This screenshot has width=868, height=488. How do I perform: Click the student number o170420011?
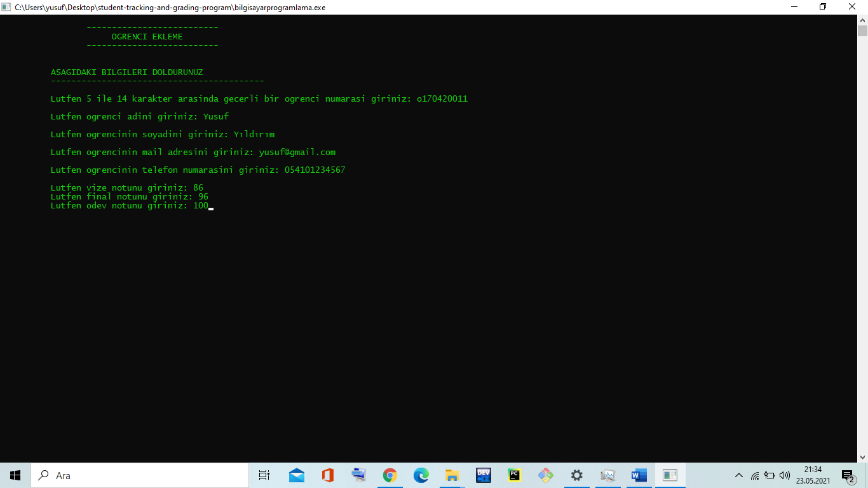442,99
